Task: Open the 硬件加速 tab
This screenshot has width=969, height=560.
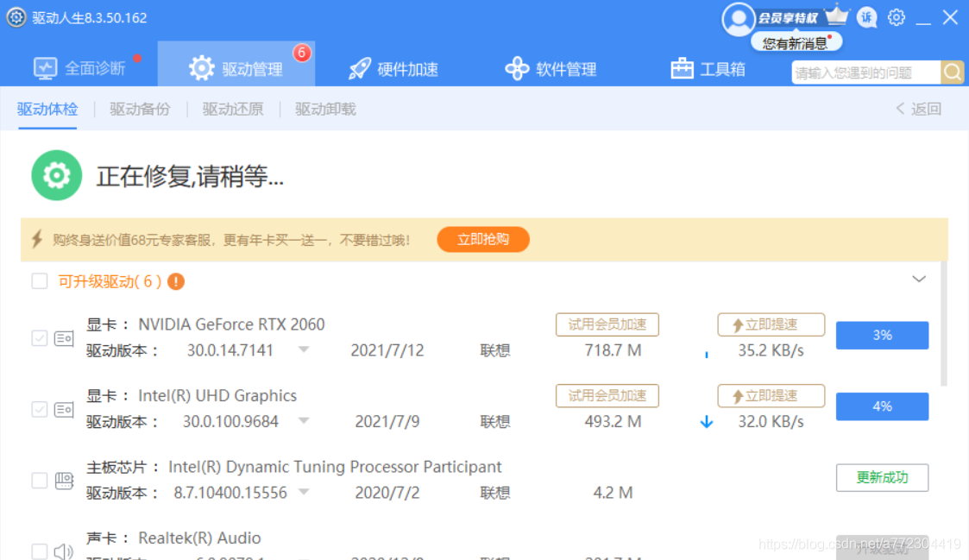Action: [393, 68]
